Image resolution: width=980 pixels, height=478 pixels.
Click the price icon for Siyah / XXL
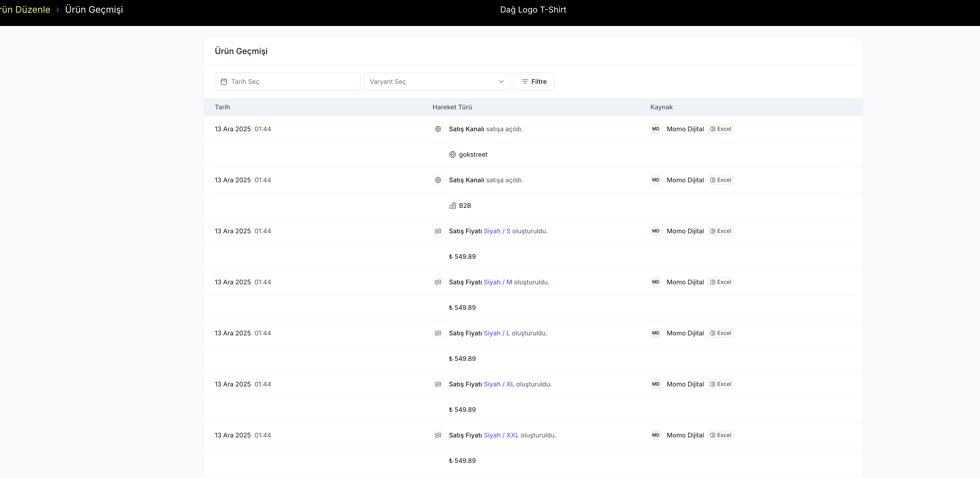coord(438,435)
